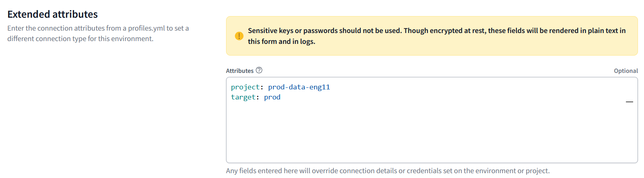Click 'this form and in logs' banner line
Image resolution: width=644 pixels, height=178 pixels.
(x=282, y=41)
